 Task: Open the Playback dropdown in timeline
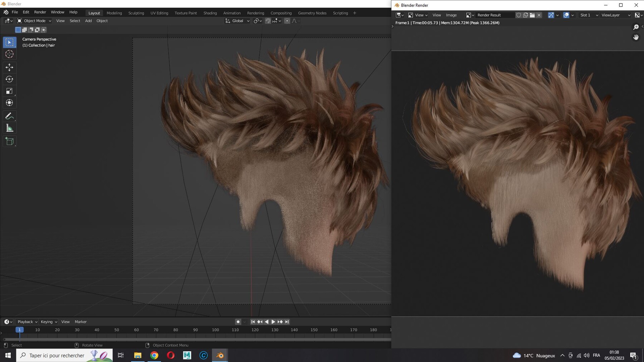pos(28,322)
